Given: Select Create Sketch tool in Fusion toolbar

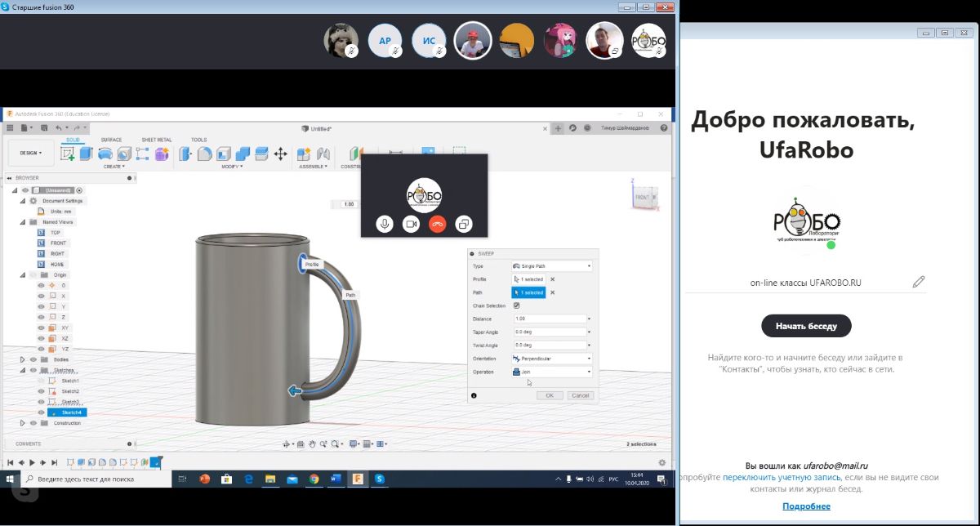Looking at the screenshot, I should tap(69, 154).
